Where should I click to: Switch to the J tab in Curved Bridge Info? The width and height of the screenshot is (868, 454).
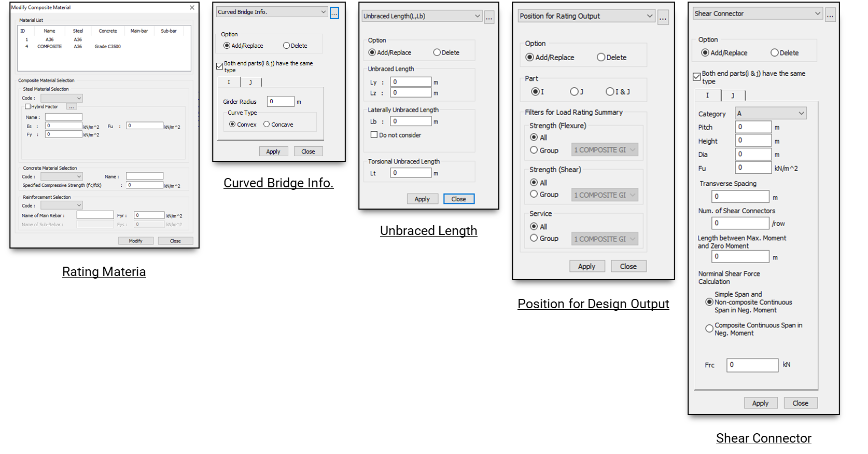[250, 82]
